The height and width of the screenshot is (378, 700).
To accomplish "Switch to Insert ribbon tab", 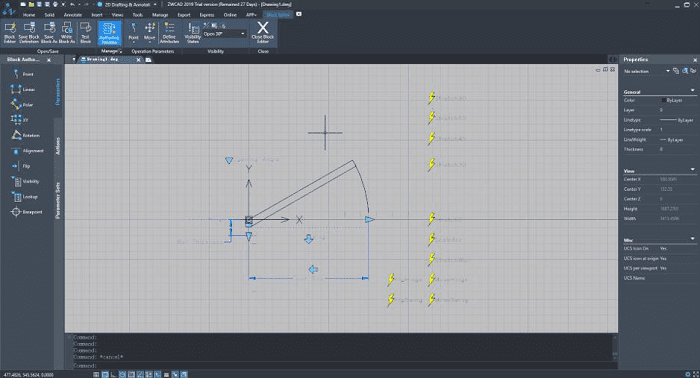I will 97,15.
